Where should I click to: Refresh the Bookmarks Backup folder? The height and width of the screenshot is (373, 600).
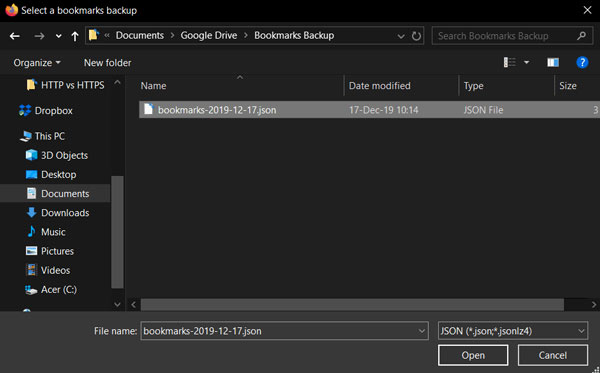pos(416,36)
